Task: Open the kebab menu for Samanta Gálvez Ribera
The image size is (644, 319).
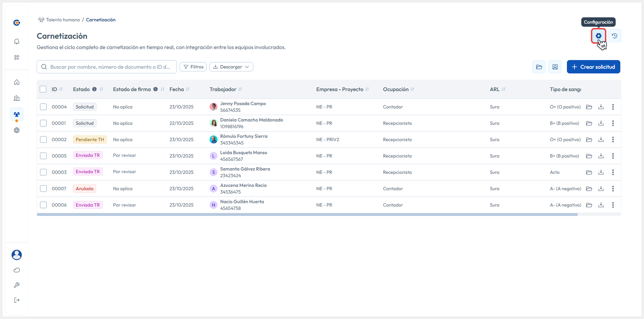Action: click(613, 172)
